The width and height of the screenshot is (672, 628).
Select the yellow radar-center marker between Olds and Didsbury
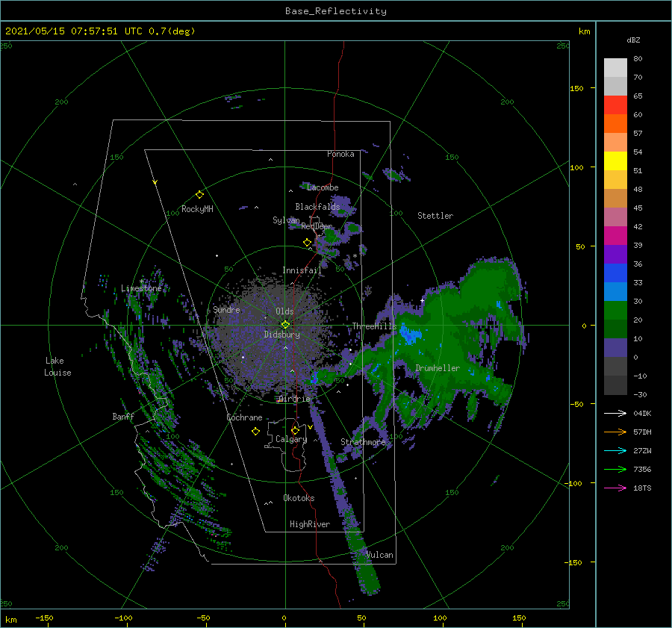[285, 325]
